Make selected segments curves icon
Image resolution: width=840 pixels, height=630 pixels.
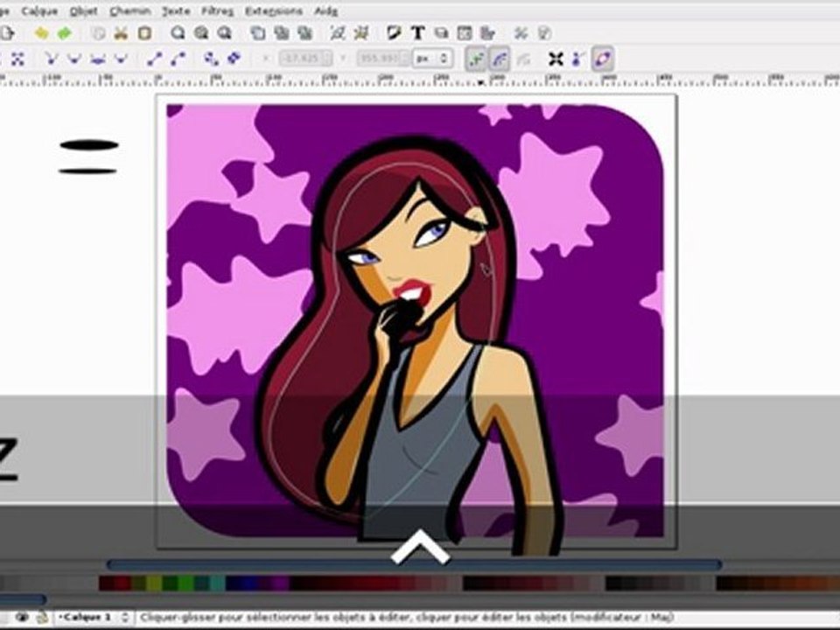tap(178, 59)
